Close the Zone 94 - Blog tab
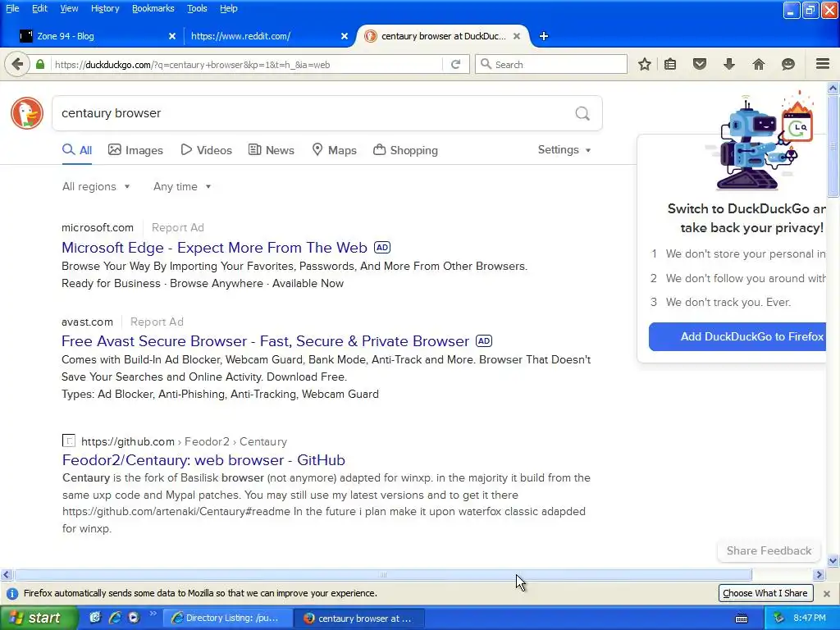The image size is (840, 630). (172, 36)
